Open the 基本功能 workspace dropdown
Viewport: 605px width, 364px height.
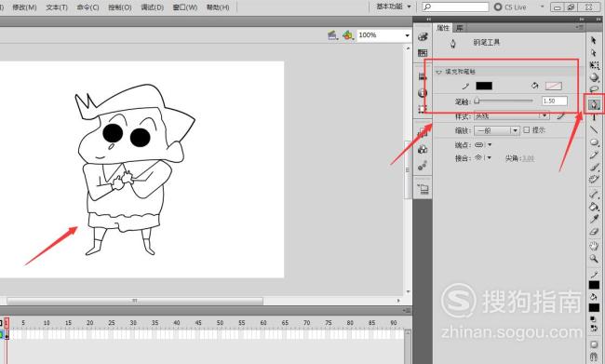(x=394, y=7)
